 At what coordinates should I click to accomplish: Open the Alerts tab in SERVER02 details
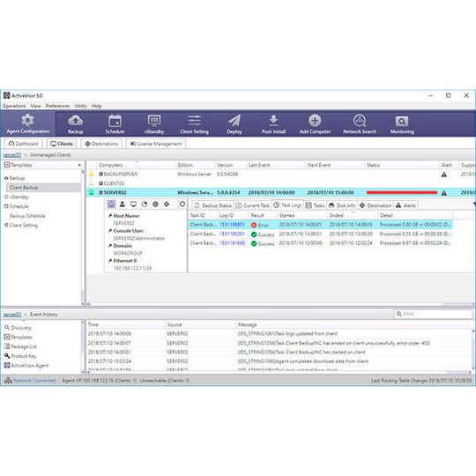[405, 205]
